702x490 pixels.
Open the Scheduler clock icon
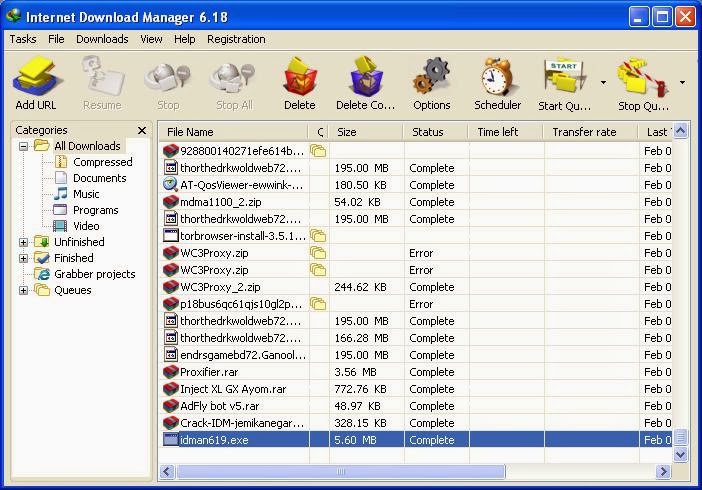point(497,77)
